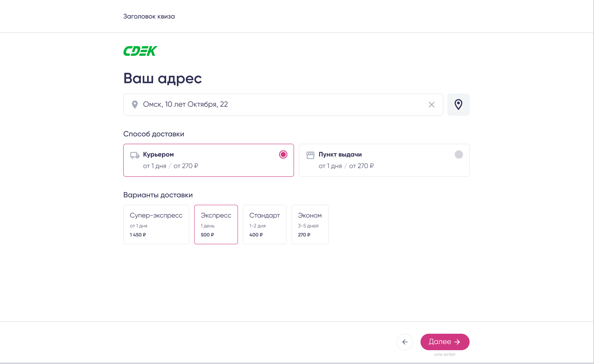This screenshot has height=364, width=594.
Task: Select the Пункт выдачи radio button
Action: 459,154
